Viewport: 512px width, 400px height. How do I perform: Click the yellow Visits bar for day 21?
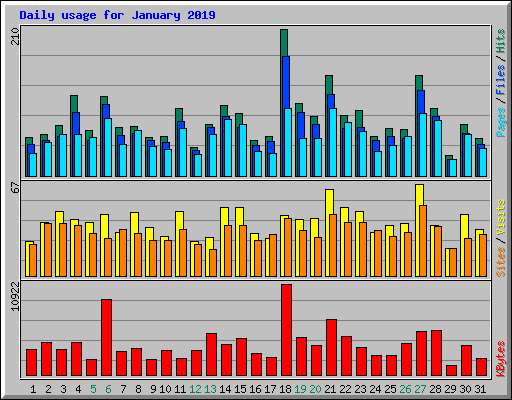(329, 202)
